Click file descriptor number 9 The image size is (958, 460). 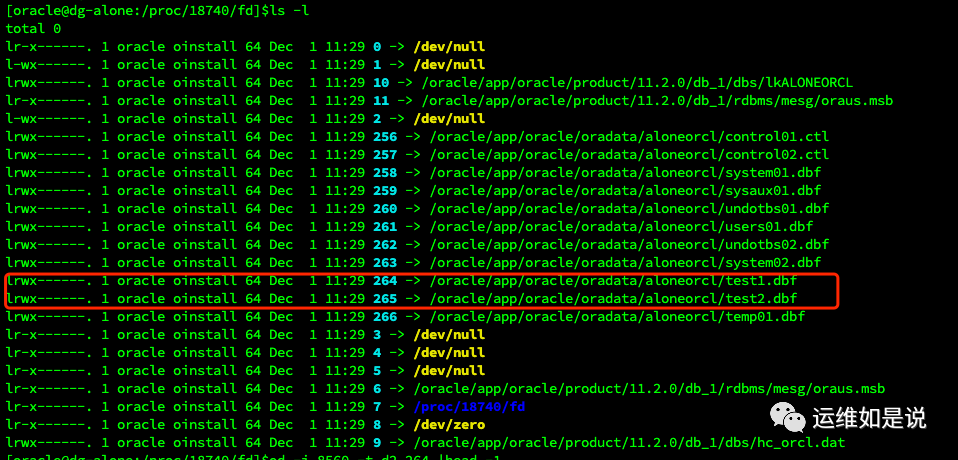(x=377, y=443)
